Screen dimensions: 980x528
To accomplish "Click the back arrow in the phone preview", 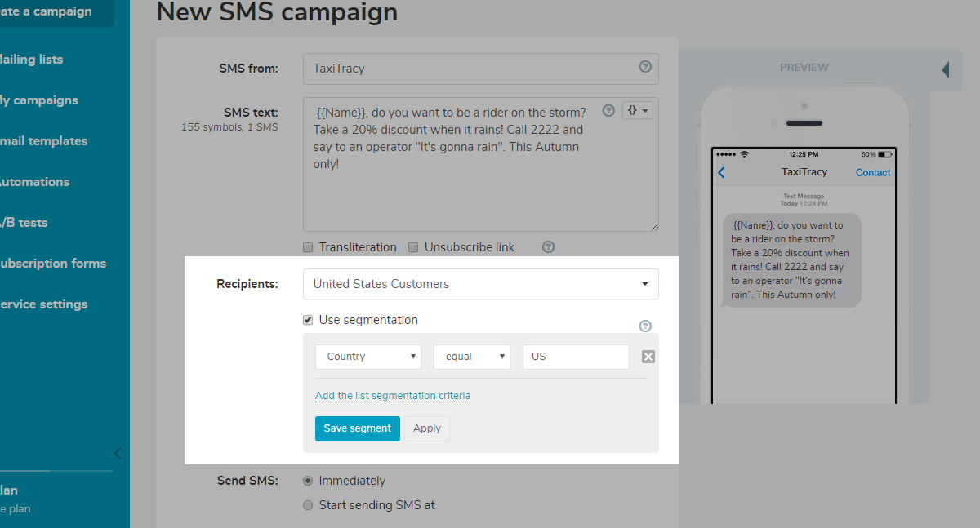I will coord(720,172).
